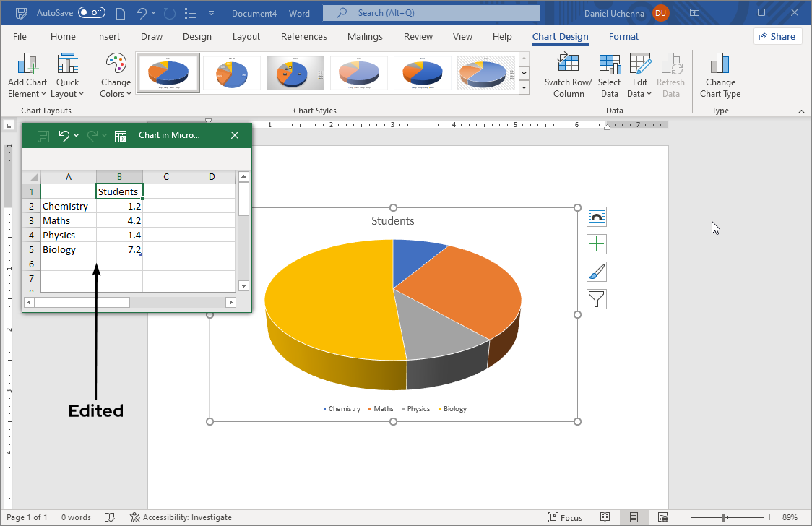Enable Web Layout view

(x=662, y=517)
